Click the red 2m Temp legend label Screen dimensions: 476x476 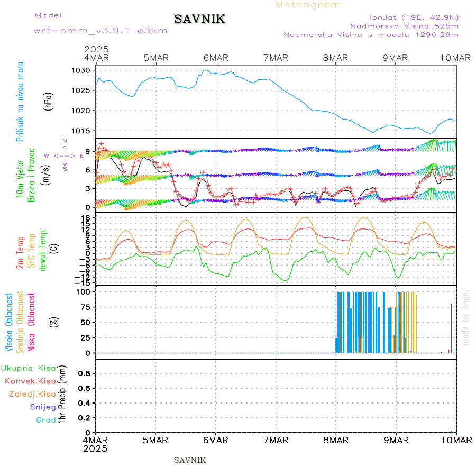point(20,253)
